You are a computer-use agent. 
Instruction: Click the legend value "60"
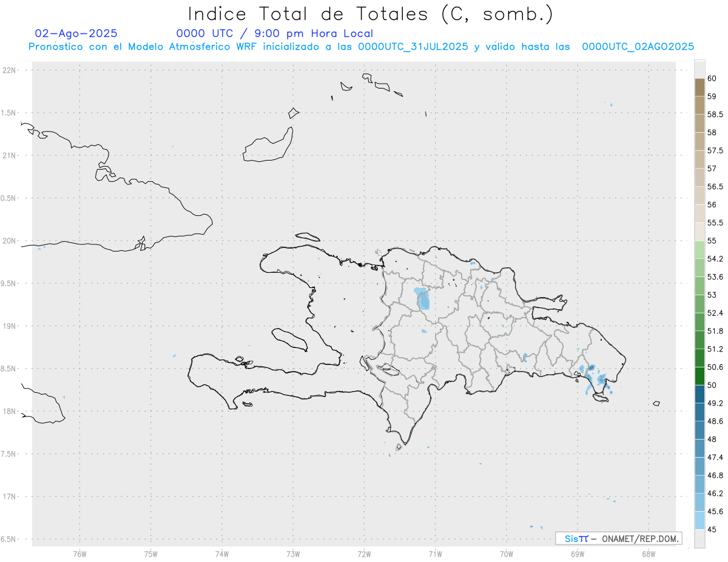click(x=712, y=78)
